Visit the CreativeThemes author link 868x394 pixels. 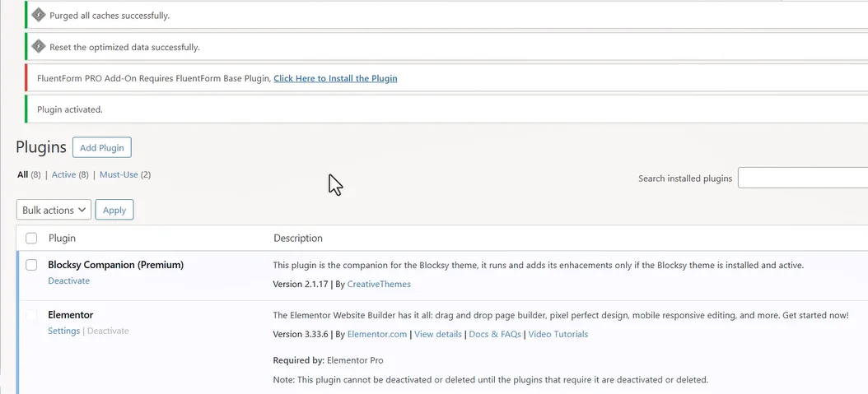379,284
